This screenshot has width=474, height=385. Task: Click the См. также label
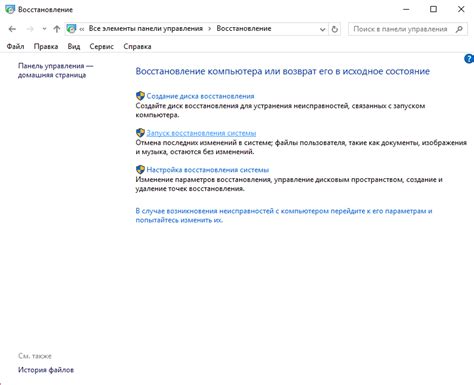click(x=35, y=356)
